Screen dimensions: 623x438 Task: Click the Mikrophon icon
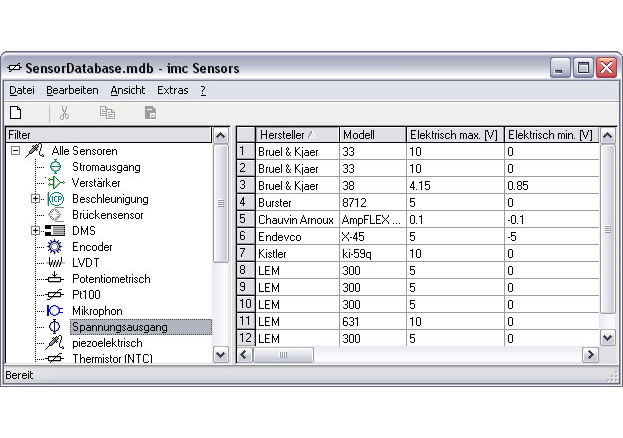pyautogui.click(x=55, y=310)
